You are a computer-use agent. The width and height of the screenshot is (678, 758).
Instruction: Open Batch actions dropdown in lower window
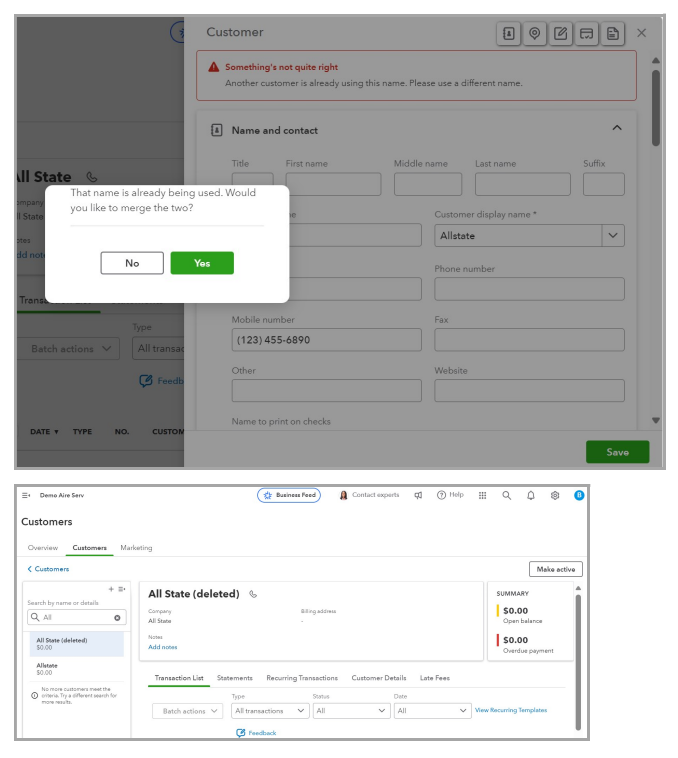pyautogui.click(x=187, y=711)
